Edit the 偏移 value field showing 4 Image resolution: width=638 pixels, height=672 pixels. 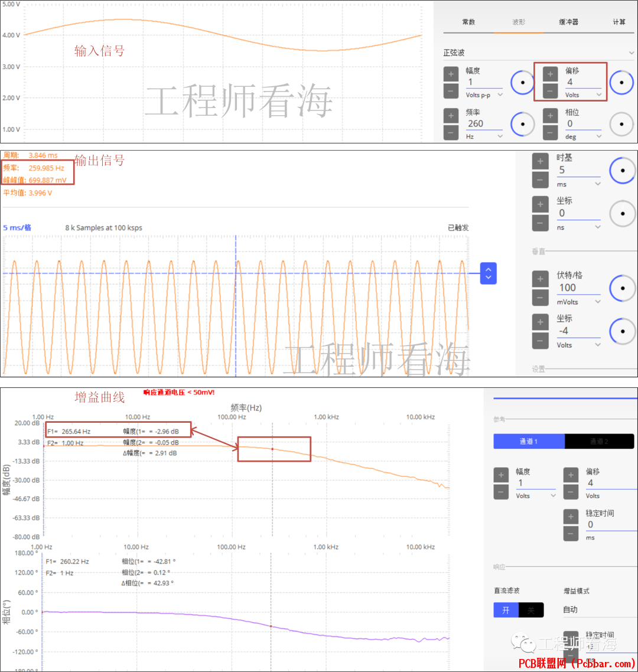tap(583, 82)
